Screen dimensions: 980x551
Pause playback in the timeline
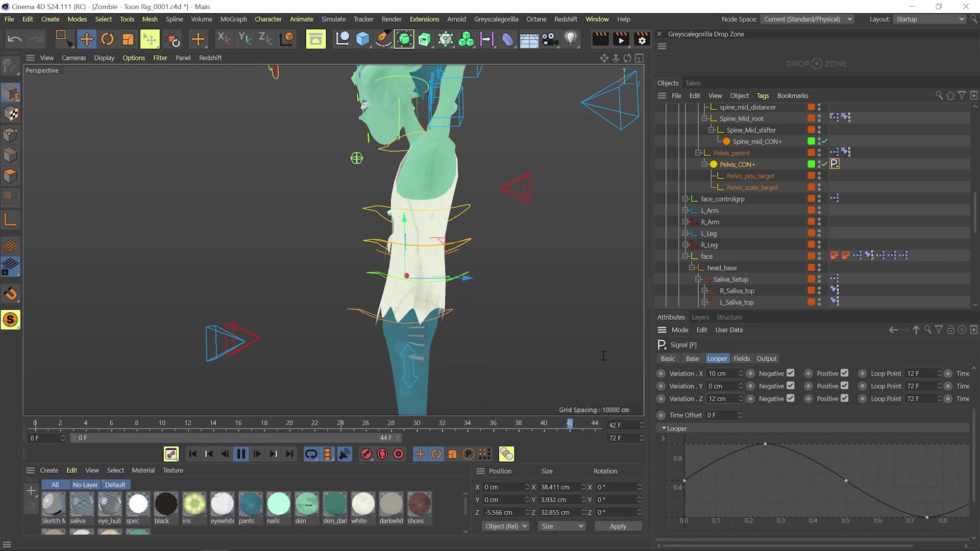241,454
